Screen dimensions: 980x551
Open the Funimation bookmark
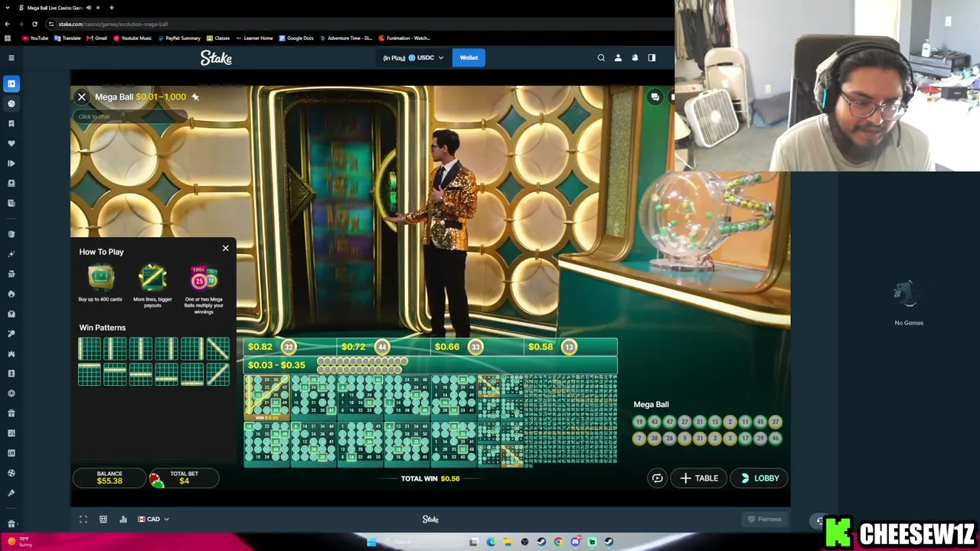tap(405, 37)
